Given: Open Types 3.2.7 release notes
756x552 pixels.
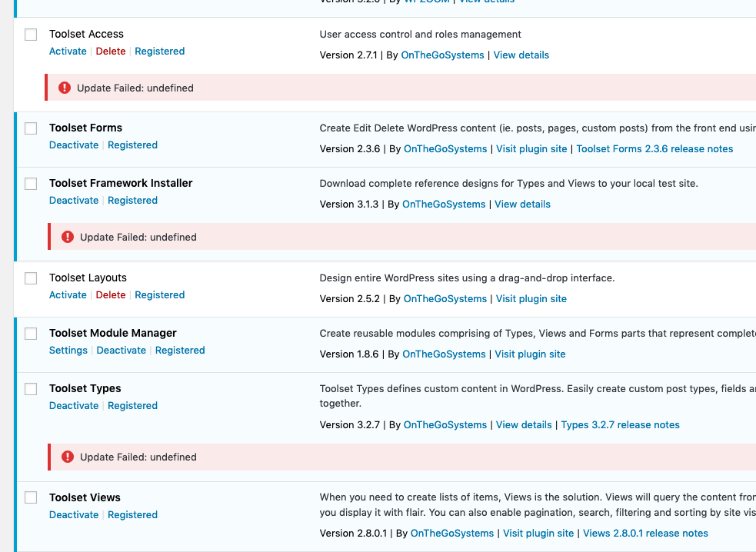Looking at the screenshot, I should (x=621, y=425).
